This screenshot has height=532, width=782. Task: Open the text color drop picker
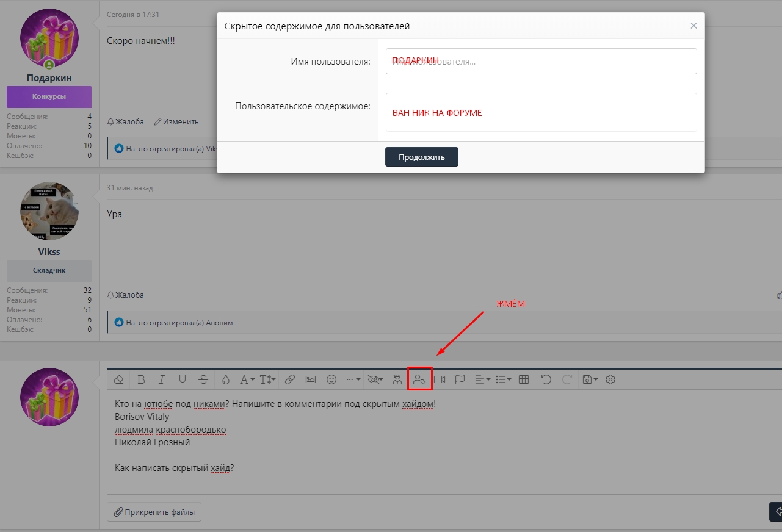pyautogui.click(x=225, y=379)
